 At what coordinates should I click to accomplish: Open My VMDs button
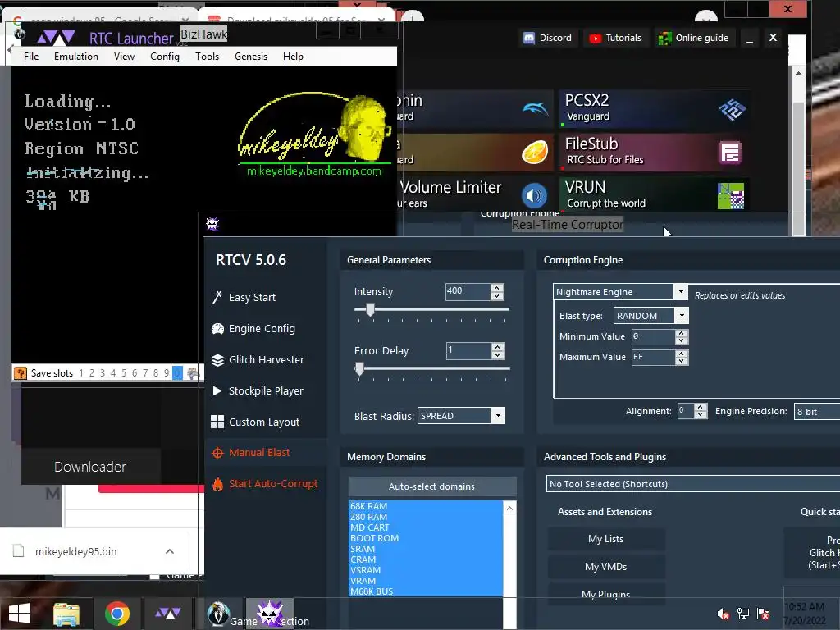[x=606, y=567]
